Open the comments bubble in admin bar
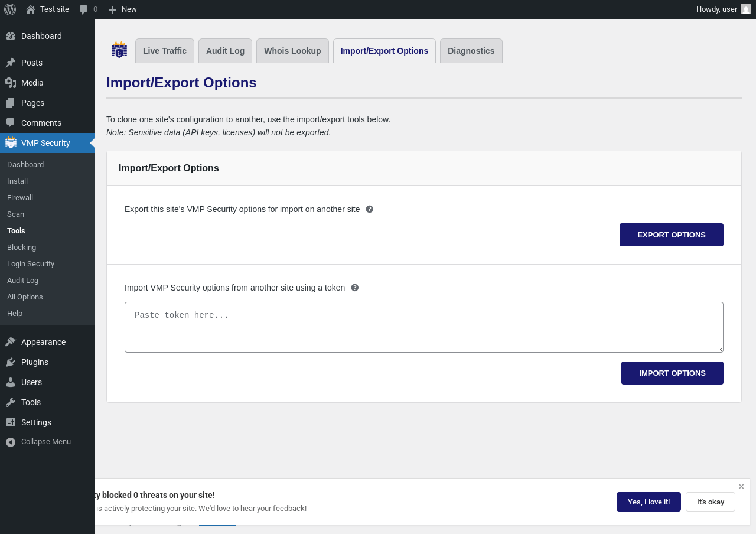This screenshot has height=534, width=756. pyautogui.click(x=88, y=9)
